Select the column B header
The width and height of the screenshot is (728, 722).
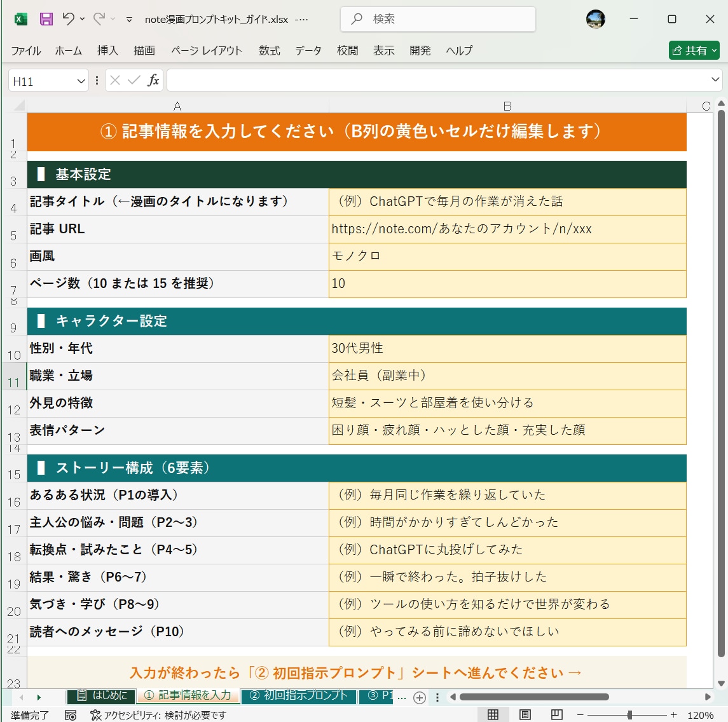[507, 106]
